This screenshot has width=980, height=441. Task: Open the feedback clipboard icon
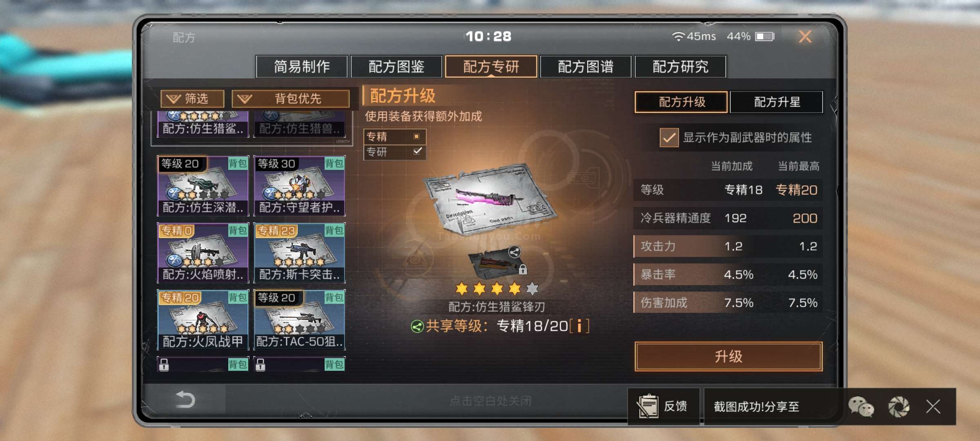coord(647,406)
